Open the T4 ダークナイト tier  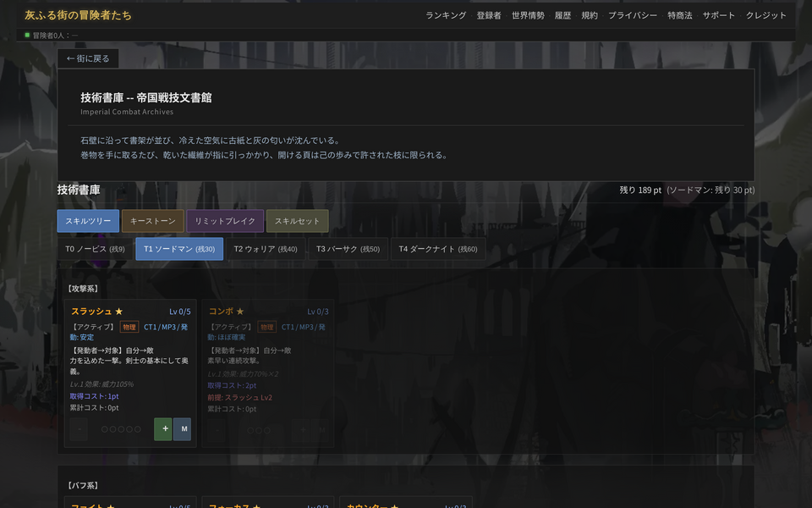(x=438, y=249)
